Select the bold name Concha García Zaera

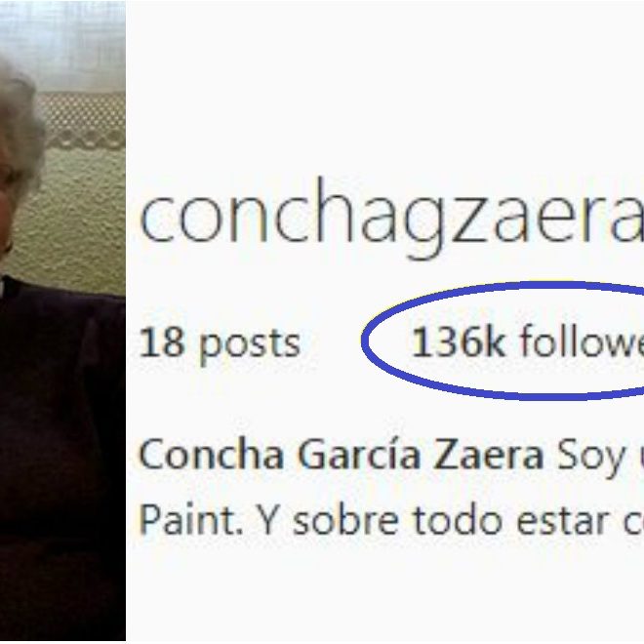342,455
